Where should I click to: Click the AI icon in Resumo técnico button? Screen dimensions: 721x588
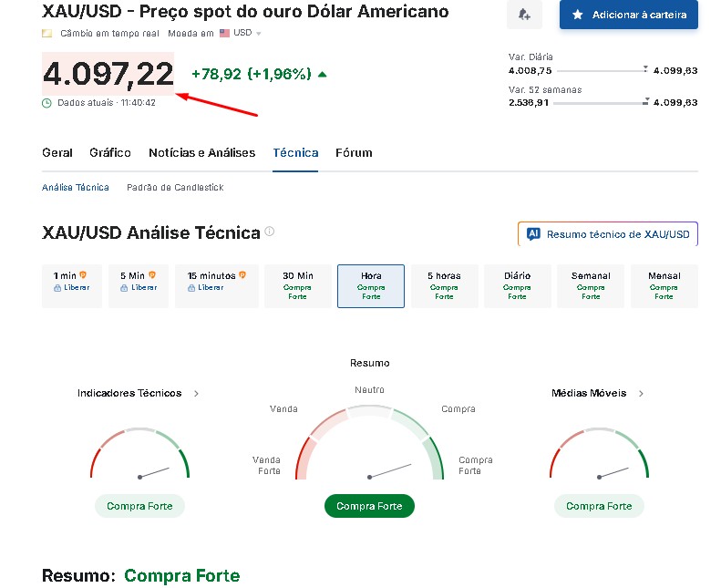tap(534, 234)
